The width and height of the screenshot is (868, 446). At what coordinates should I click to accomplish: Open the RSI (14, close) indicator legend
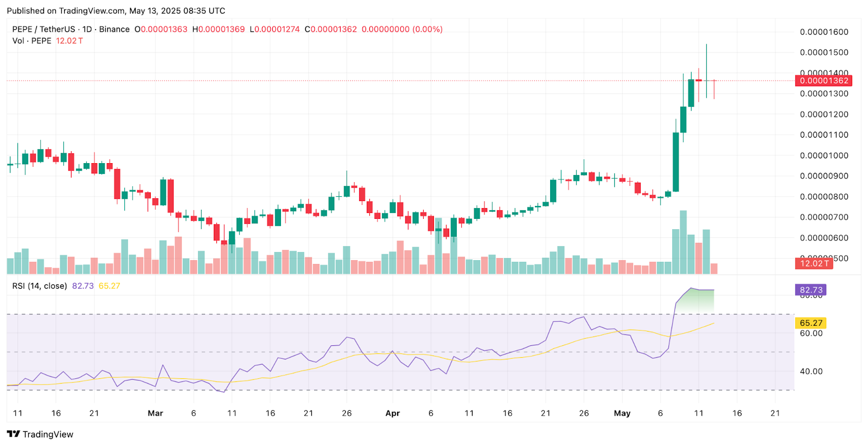40,286
